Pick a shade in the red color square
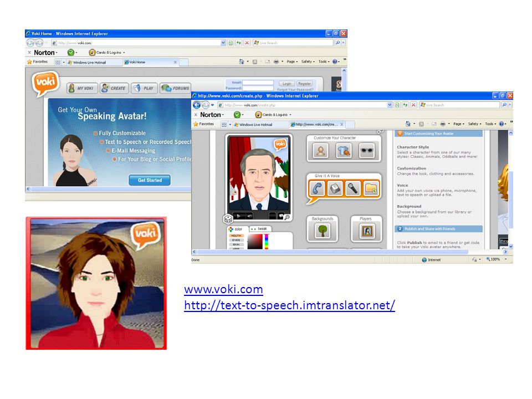532x399 pixels. point(255,242)
